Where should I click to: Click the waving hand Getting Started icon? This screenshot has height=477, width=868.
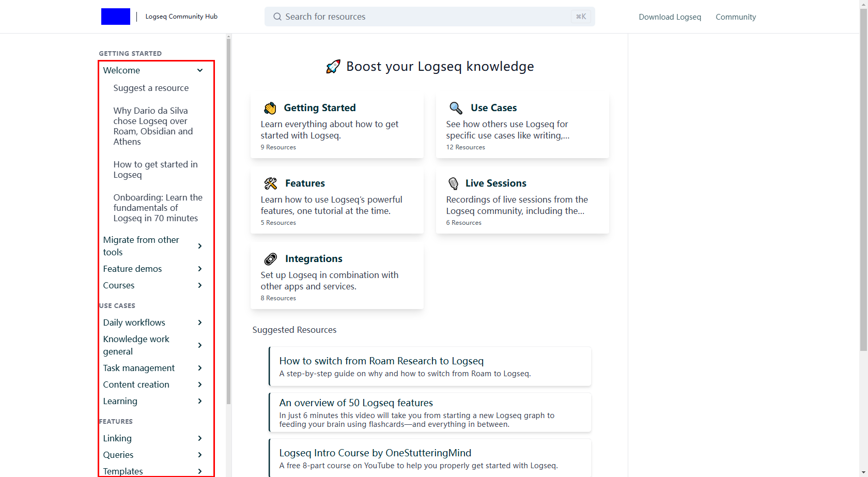pyautogui.click(x=270, y=108)
